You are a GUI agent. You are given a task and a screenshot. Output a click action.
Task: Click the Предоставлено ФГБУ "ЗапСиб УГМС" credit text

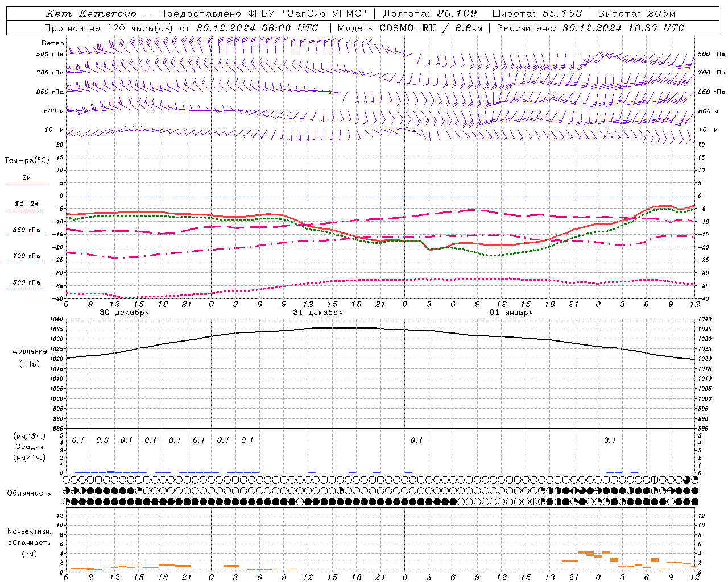263,14
